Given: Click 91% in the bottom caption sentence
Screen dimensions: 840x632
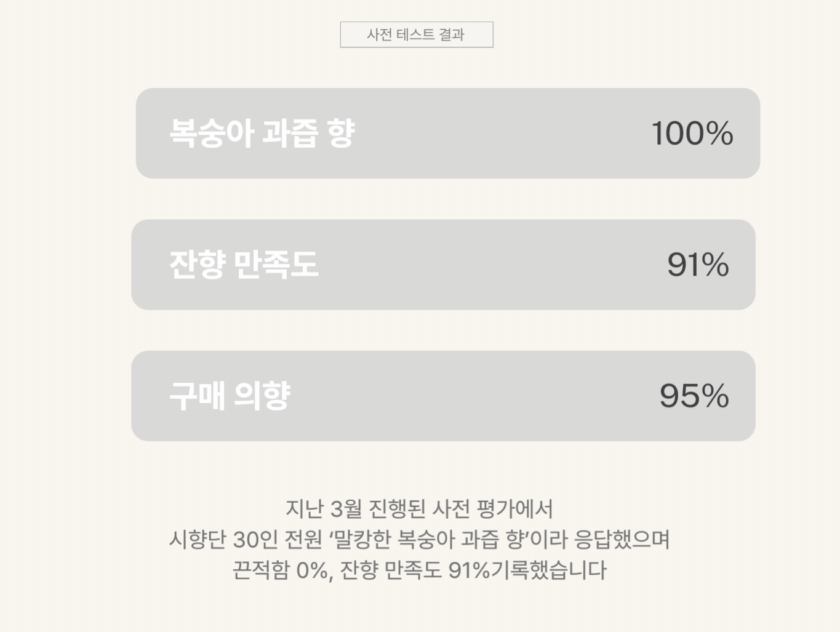Looking at the screenshot, I should pyautogui.click(x=468, y=570).
